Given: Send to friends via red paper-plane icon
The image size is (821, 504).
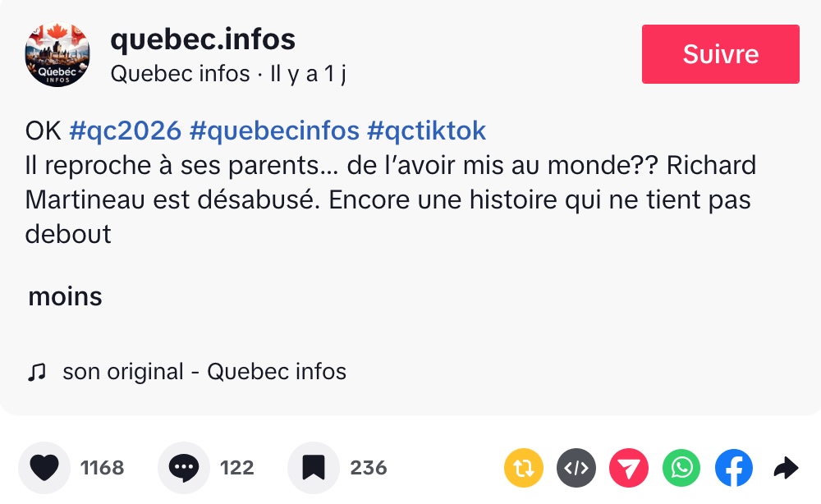Looking at the screenshot, I should coord(629,468).
